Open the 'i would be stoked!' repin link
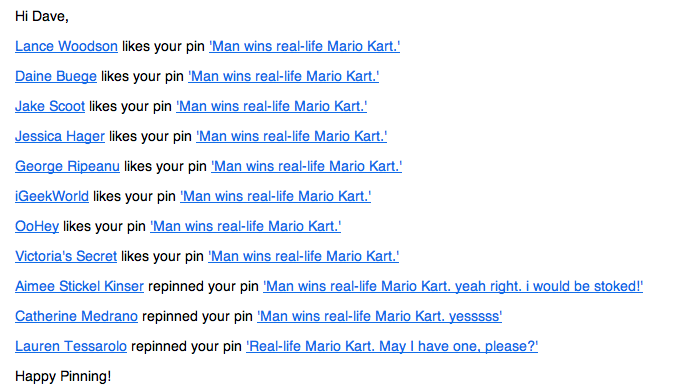 pyautogui.click(x=453, y=286)
